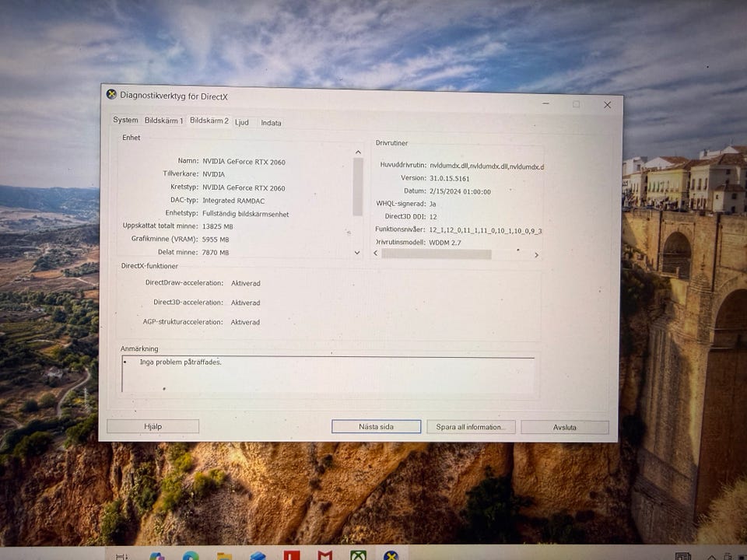Click DirectX diagnostic taskbar icon
747x560 pixels.
(x=391, y=555)
